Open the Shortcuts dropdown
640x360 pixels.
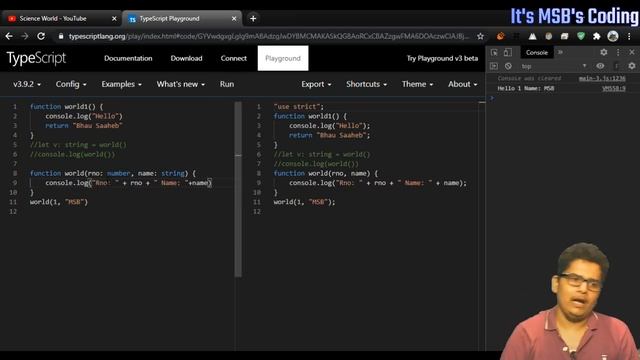point(366,84)
